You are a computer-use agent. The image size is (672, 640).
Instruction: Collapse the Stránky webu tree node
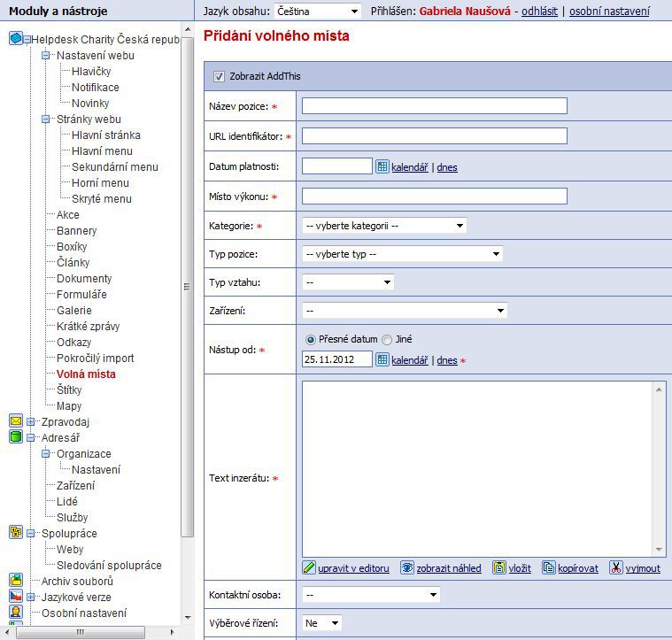(45, 120)
